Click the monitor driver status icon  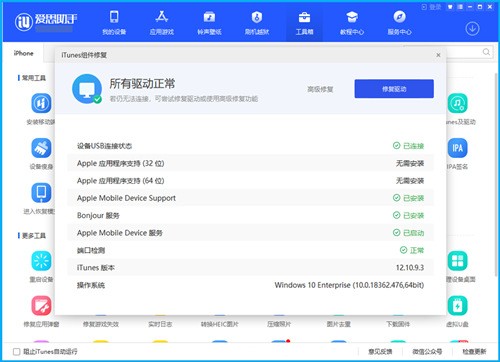pyautogui.click(x=87, y=89)
